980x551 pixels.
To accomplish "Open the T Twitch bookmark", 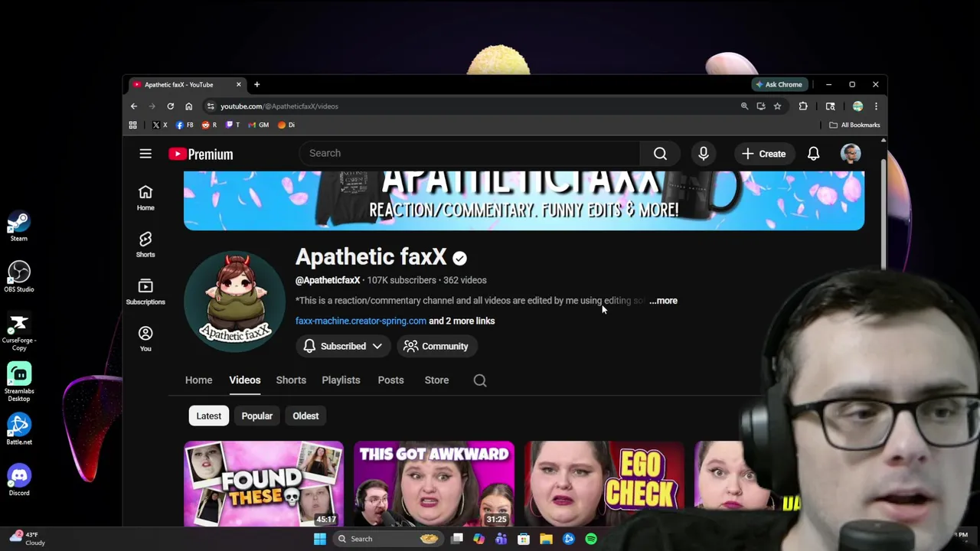I will click(x=233, y=125).
